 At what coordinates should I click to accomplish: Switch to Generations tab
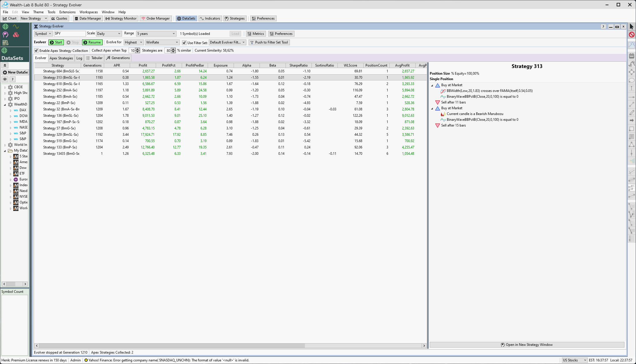click(x=118, y=58)
